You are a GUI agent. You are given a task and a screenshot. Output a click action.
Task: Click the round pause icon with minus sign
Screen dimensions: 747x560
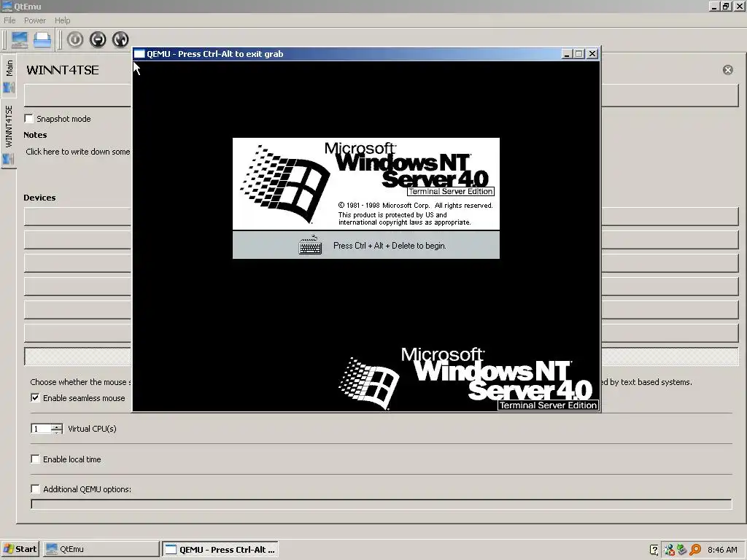tap(98, 39)
